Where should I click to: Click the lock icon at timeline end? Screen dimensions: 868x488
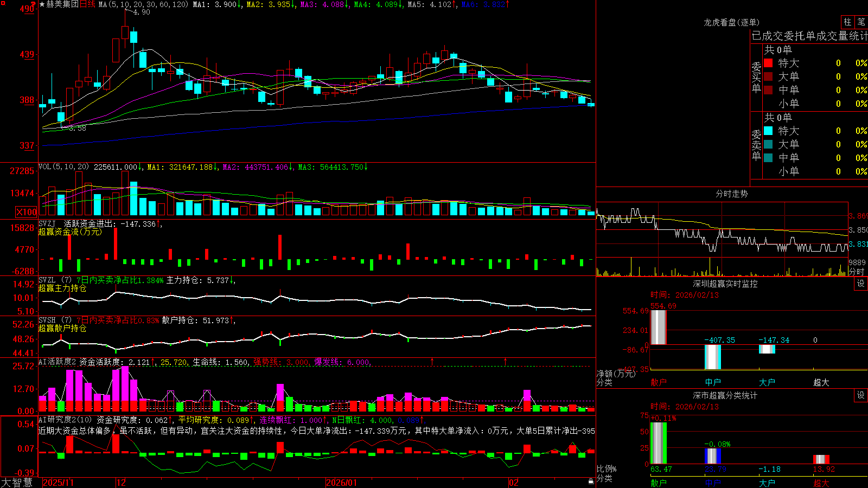click(591, 481)
